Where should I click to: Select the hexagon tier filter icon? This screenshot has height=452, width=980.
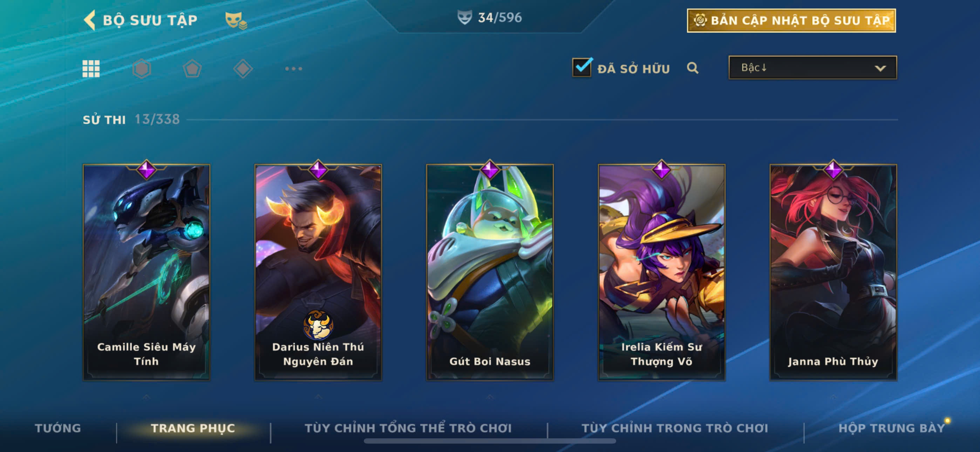click(142, 69)
